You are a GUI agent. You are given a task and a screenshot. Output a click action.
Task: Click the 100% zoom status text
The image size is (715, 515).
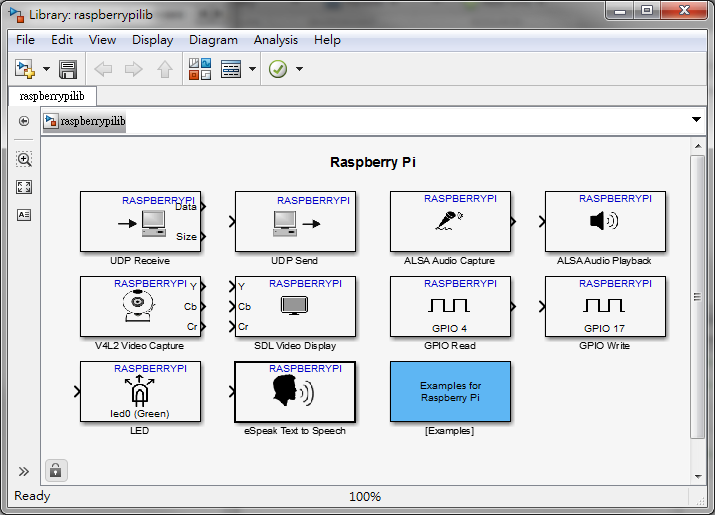tap(365, 497)
